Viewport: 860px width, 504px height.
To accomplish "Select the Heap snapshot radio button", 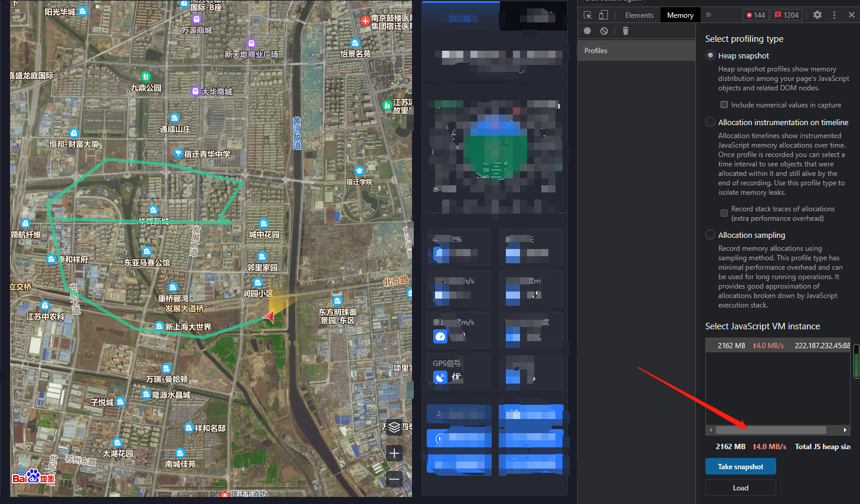I will click(x=710, y=55).
